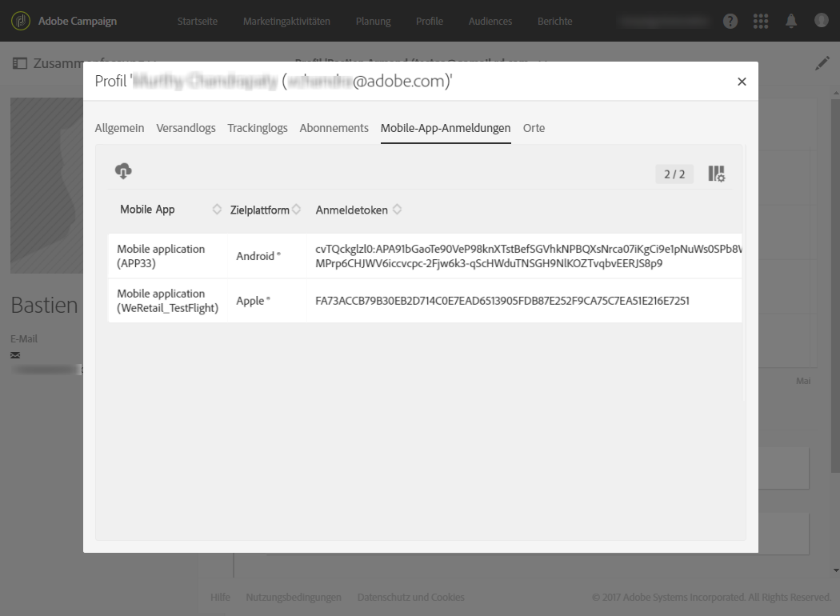This screenshot has width=840, height=616.
Task: Click the Bastien profile name
Action: (45, 305)
